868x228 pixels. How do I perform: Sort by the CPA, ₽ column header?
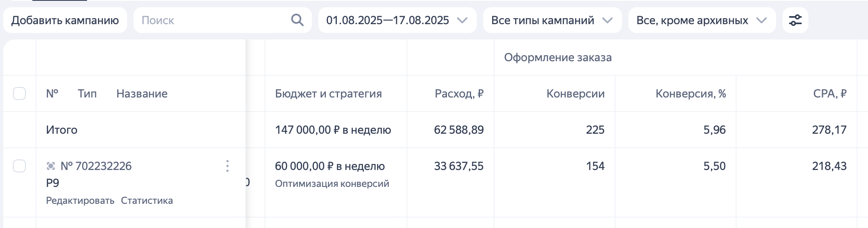(830, 93)
